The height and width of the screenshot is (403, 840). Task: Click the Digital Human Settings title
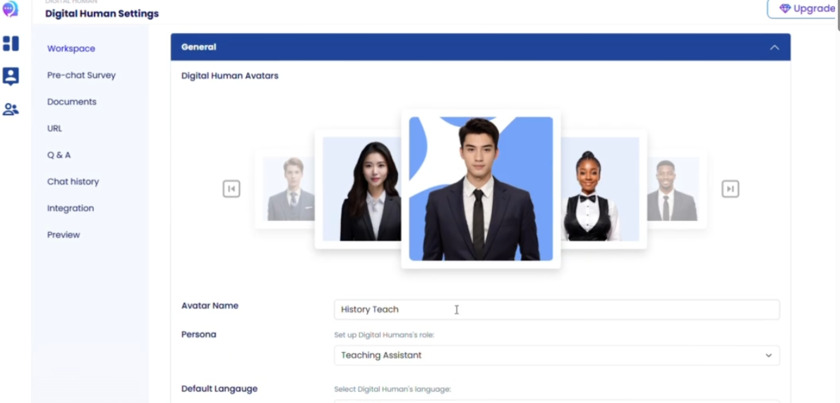click(x=102, y=14)
